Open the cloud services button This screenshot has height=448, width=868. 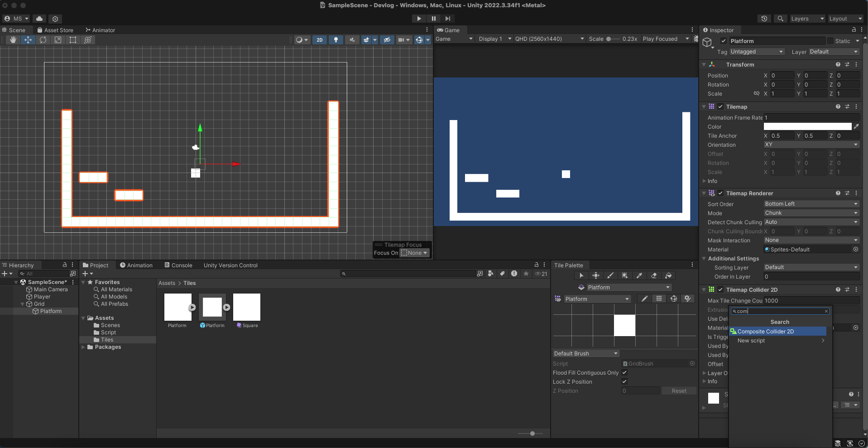coord(39,19)
